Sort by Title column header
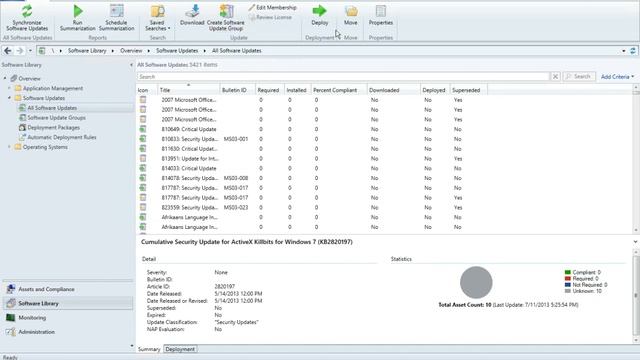Viewport: 640px width, 360px height. [188, 90]
